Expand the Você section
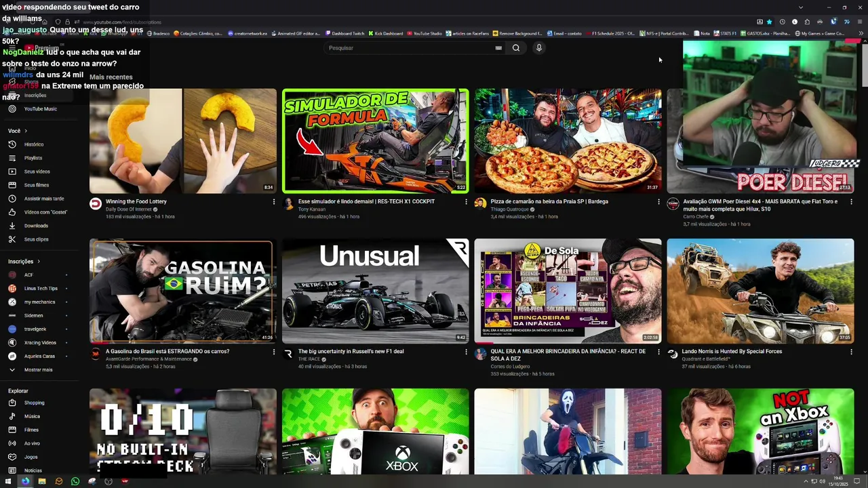This screenshot has width=868, height=488. pos(18,131)
